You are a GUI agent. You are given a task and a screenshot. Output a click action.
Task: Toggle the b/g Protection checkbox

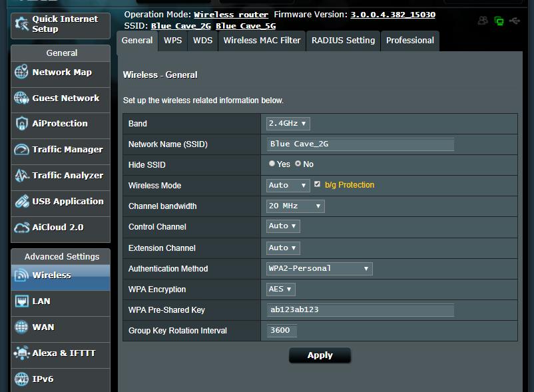pyautogui.click(x=318, y=184)
